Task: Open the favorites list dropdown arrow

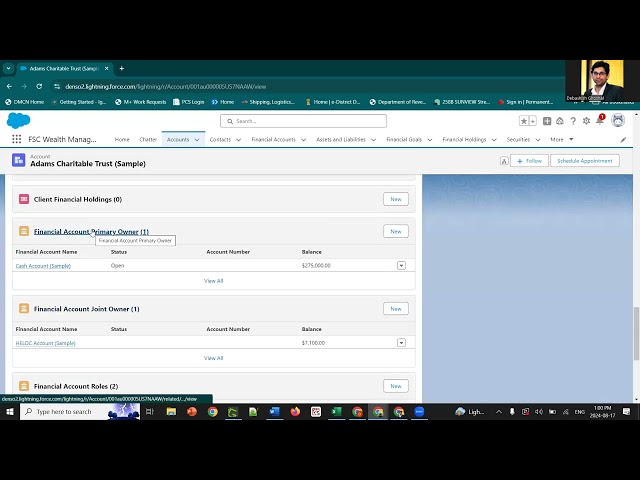Action: (x=533, y=121)
